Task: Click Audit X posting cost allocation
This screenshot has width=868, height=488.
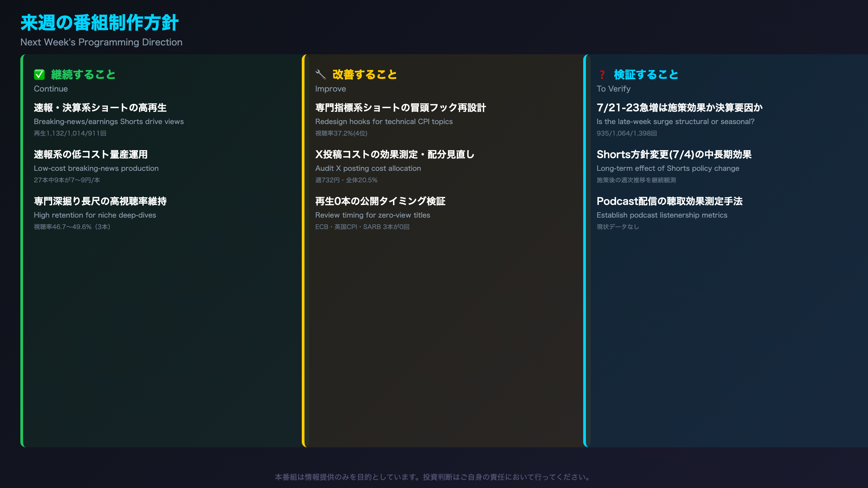Action: coord(368,168)
